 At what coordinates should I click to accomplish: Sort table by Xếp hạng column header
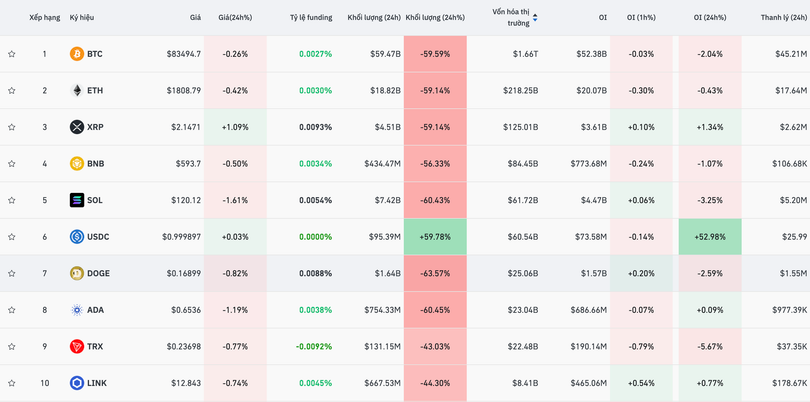point(44,17)
